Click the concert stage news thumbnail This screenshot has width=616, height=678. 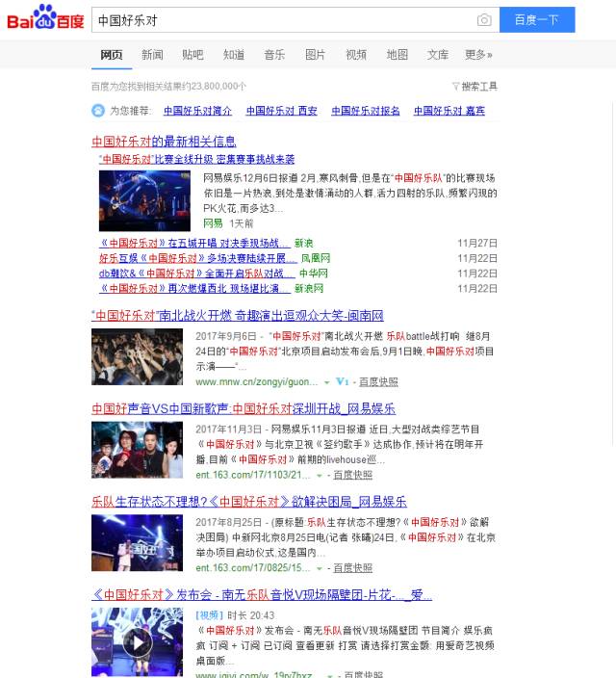tap(144, 200)
